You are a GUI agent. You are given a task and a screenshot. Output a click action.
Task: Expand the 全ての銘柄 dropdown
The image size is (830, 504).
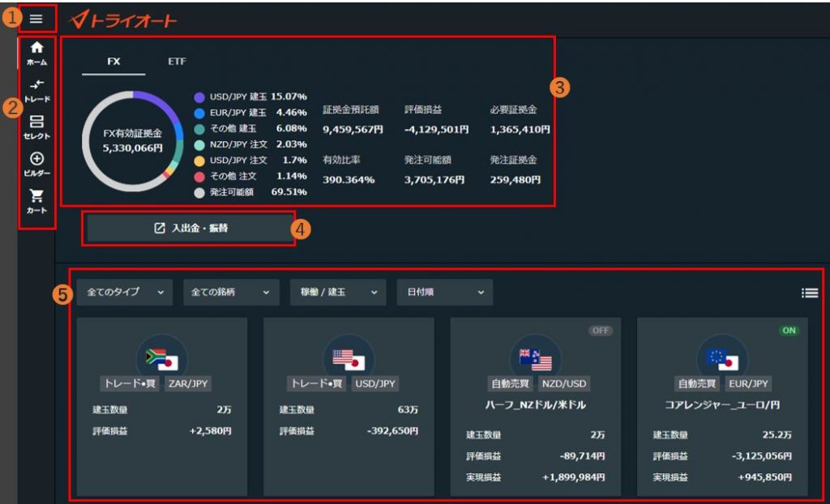[x=231, y=293]
